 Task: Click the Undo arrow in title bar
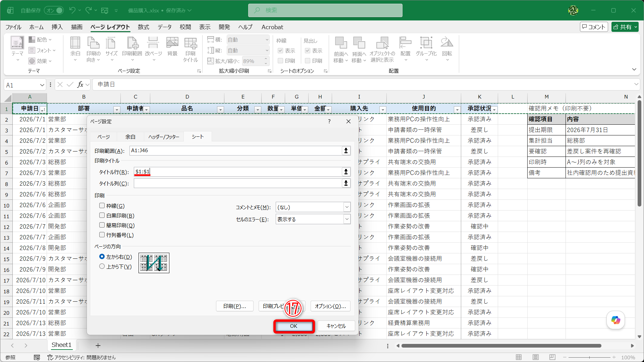[x=72, y=10]
